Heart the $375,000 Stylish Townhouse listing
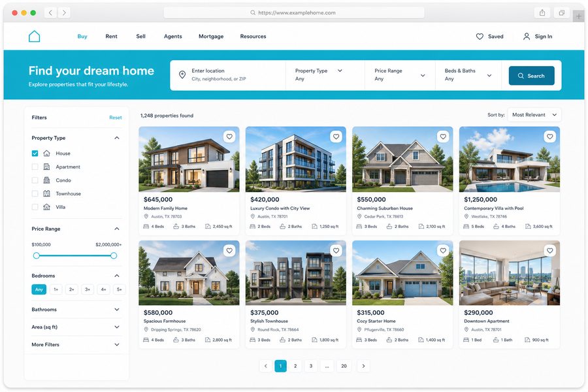The image size is (588, 392). point(336,251)
